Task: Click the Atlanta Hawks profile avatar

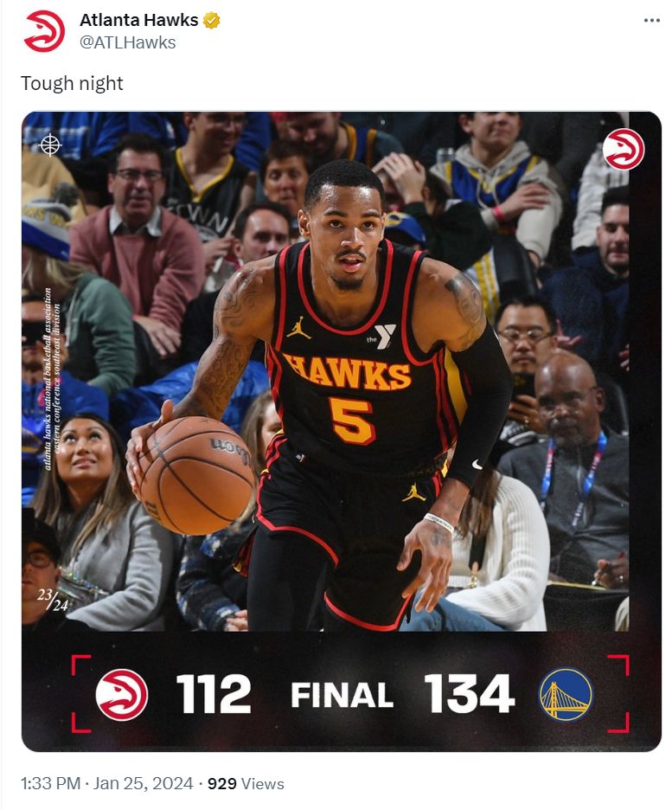Action: pos(44,31)
